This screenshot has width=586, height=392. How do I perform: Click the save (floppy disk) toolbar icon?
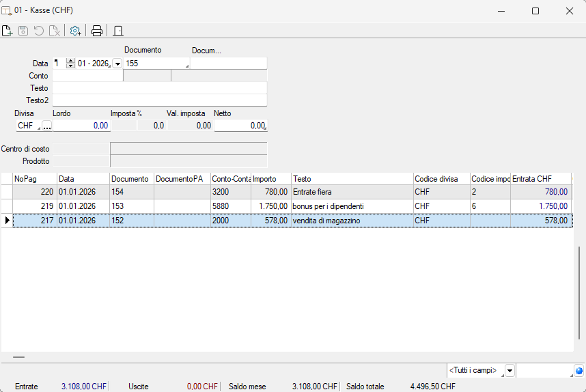pyautogui.click(x=23, y=31)
